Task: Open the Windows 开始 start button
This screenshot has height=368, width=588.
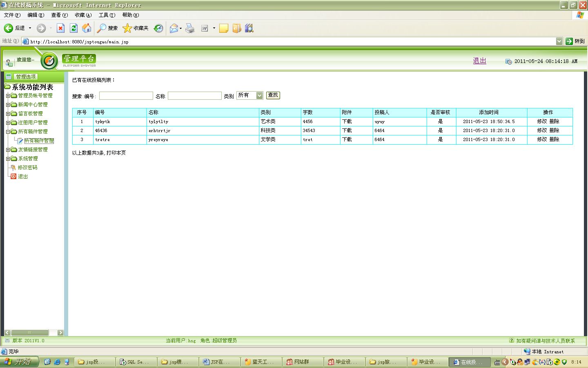Action: (19, 362)
